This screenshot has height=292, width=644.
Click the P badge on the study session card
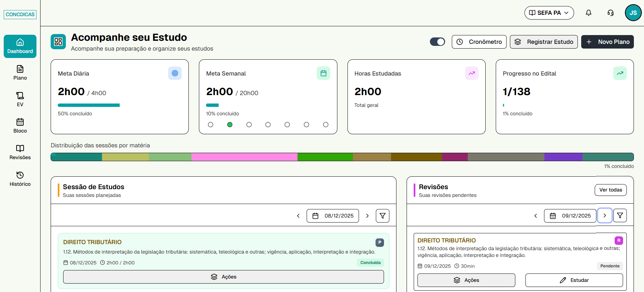[380, 242]
